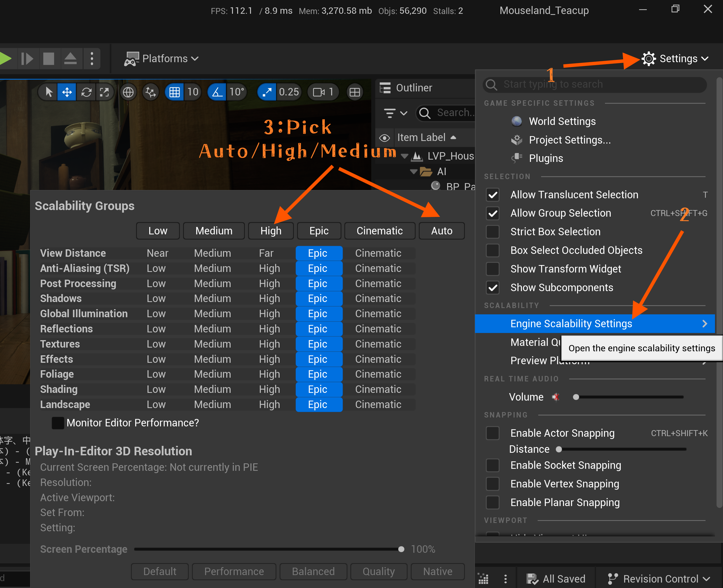Screen dimensions: 723x588
Task: Uncheck Allow Translucent Selection
Action: 493,195
